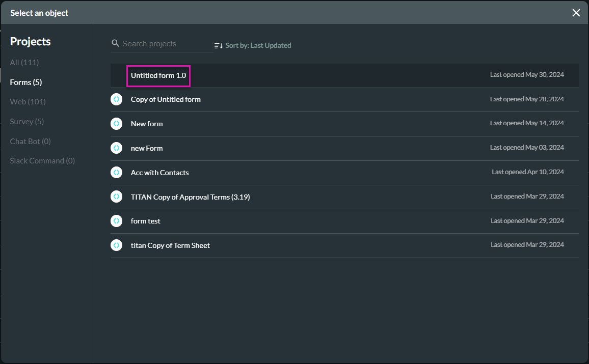Click the TITAN Copy of Approval Terms icon
Image resolution: width=589 pixels, height=364 pixels.
[x=117, y=197]
